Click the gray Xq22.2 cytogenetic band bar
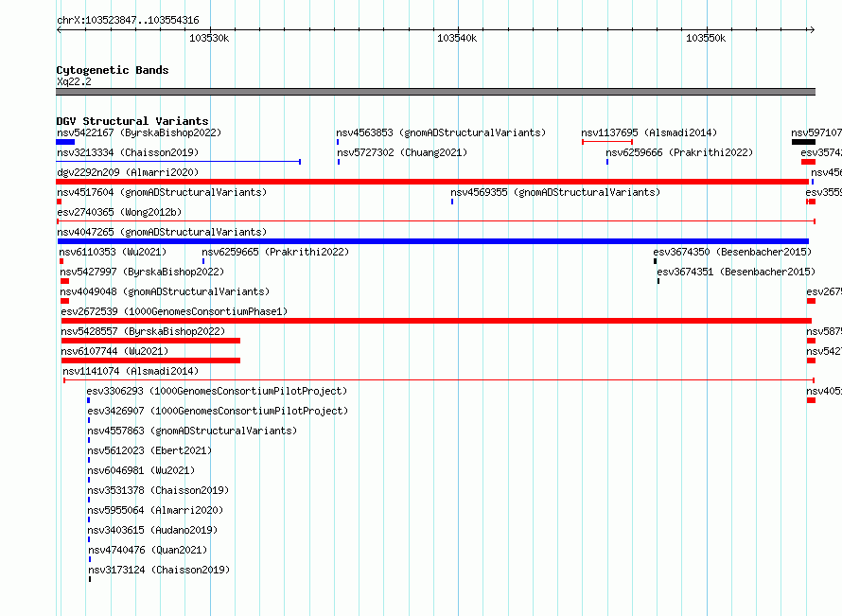 pyautogui.click(x=435, y=92)
